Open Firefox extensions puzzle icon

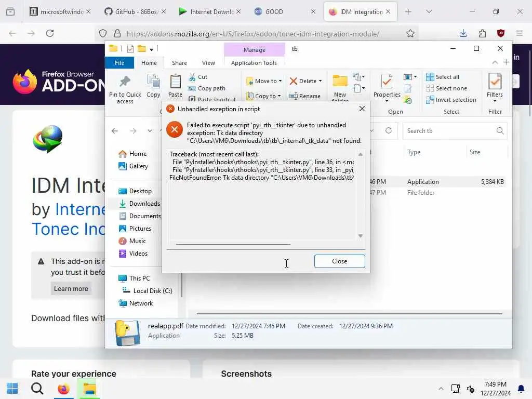coord(482,33)
